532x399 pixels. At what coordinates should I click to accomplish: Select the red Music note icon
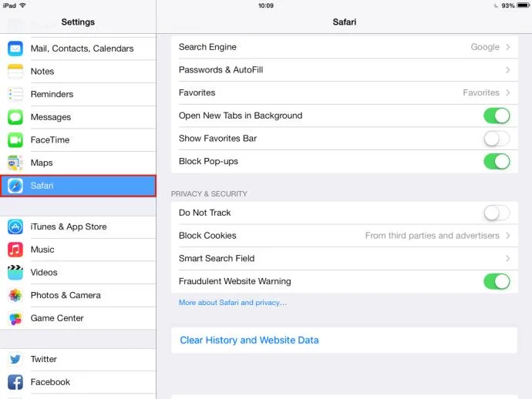pos(15,250)
